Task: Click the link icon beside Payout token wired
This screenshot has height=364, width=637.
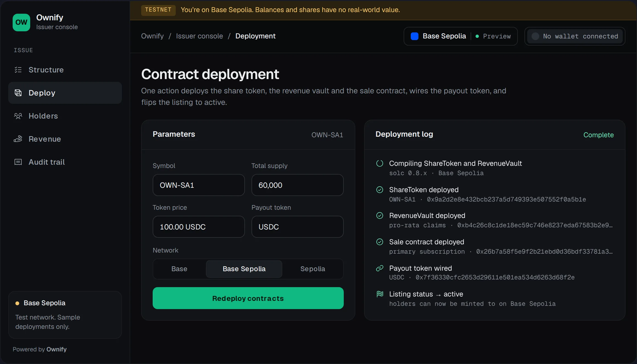Action: tap(380, 268)
